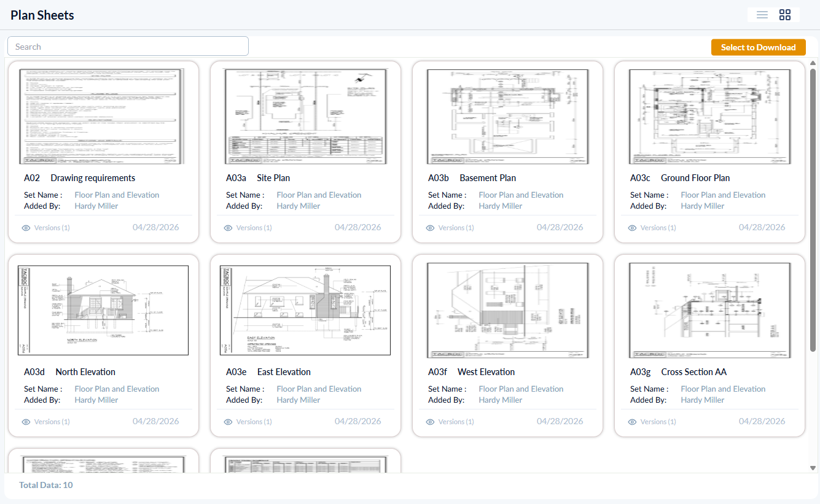Screen dimensions: 820x504
Task: Click Floor Plan and Elevation on Ground Floor card
Action: 723,195
